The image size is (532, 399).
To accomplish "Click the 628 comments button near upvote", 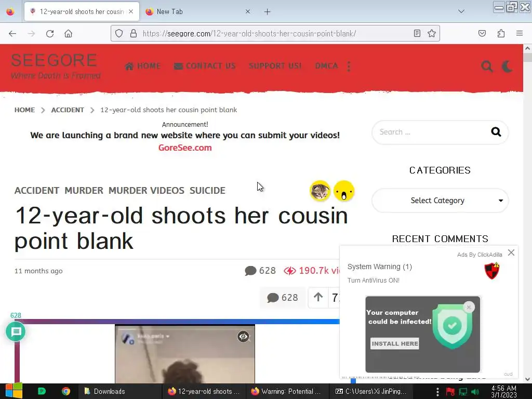I will 283,298.
